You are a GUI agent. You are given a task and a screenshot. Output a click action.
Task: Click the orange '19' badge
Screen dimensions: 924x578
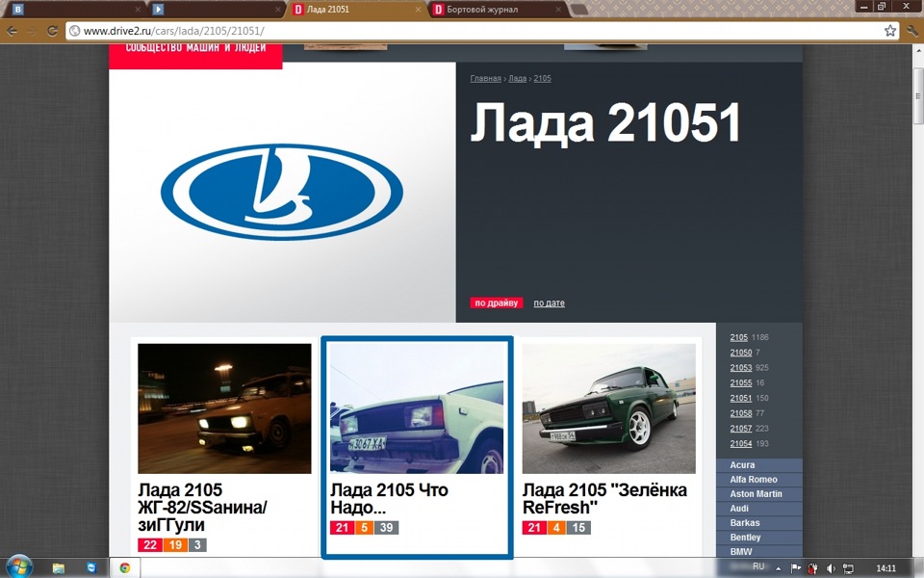click(175, 545)
